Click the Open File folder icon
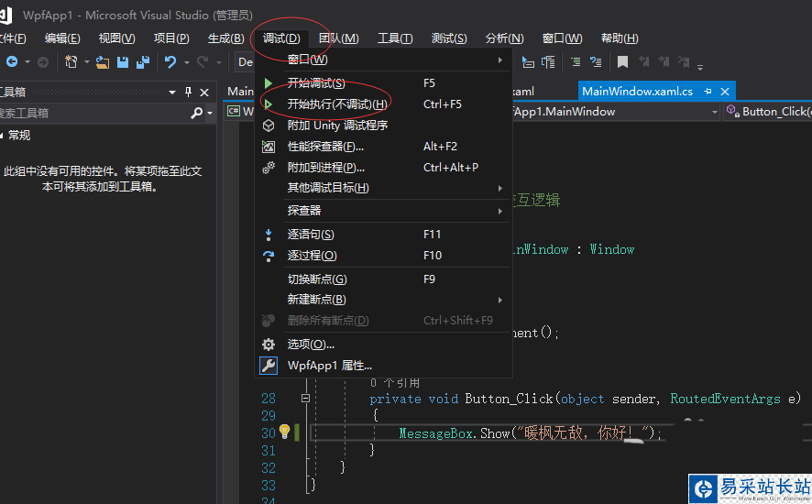The width and height of the screenshot is (812, 504). [x=103, y=62]
